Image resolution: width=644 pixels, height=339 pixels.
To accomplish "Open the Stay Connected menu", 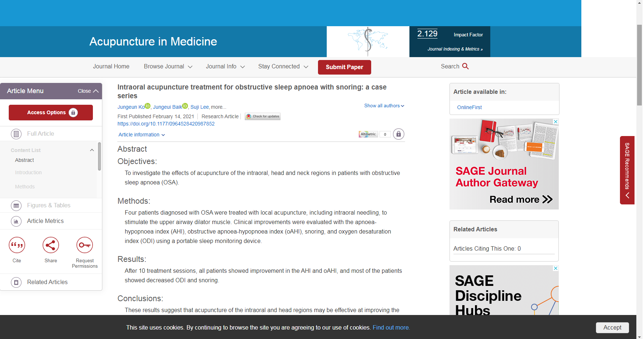I will pyautogui.click(x=283, y=67).
